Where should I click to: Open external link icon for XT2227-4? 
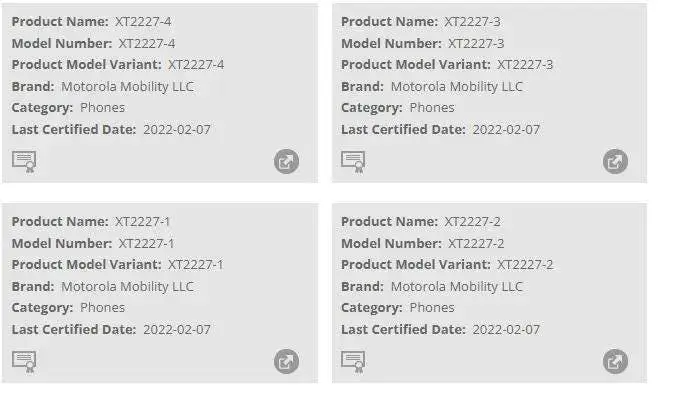click(x=286, y=162)
